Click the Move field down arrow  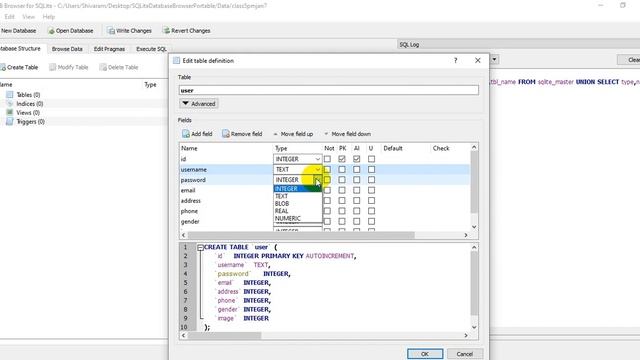[326, 134]
